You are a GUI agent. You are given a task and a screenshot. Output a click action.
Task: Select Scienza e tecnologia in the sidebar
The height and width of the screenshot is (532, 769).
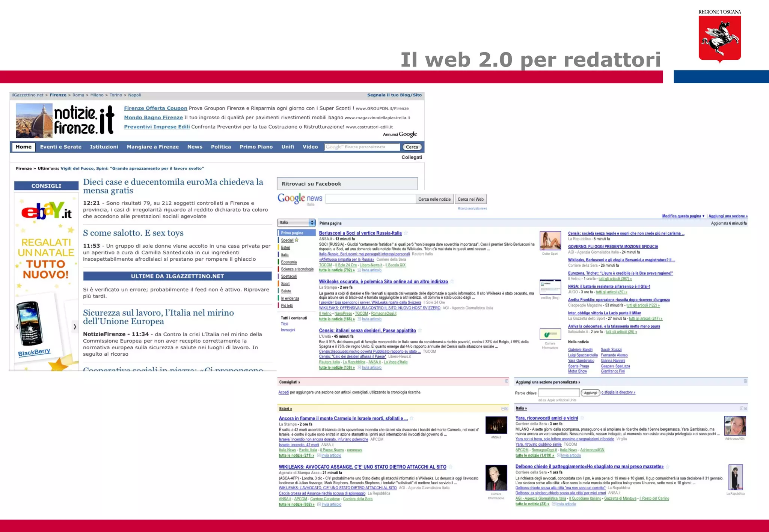[x=297, y=269]
